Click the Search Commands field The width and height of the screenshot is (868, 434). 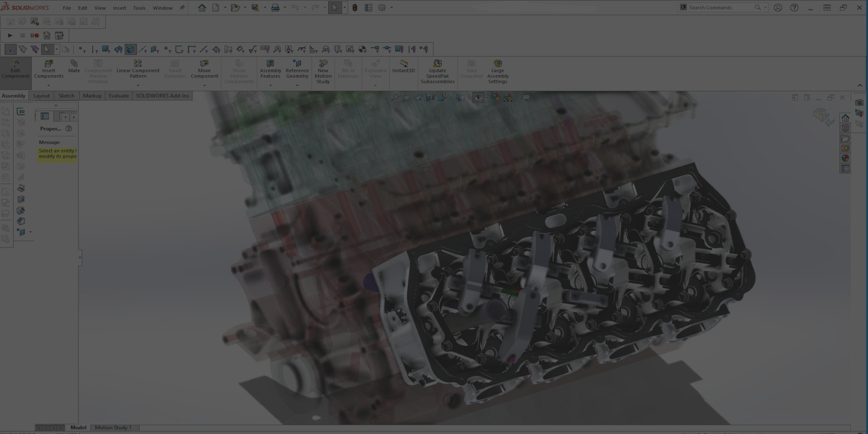[720, 8]
